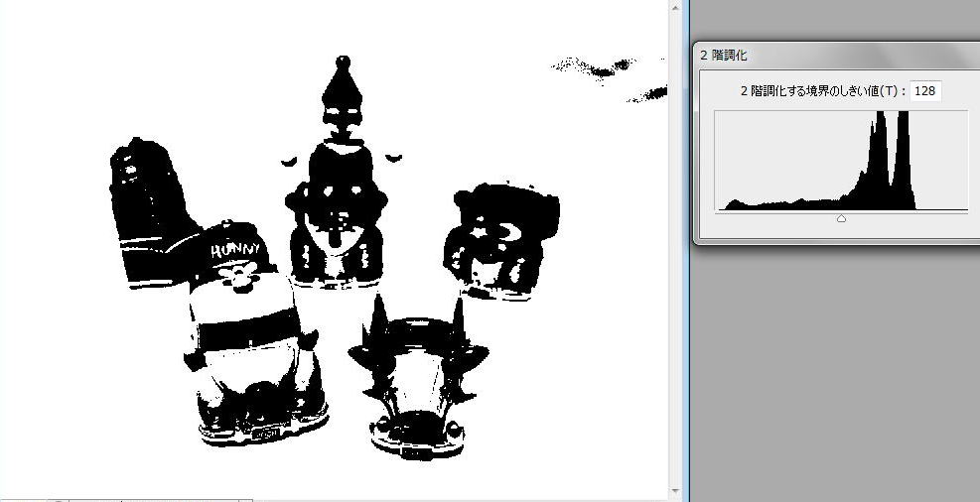Click the 2 階調化する境界のしきい値(T) label
This screenshot has height=502, width=980.
coord(822,91)
